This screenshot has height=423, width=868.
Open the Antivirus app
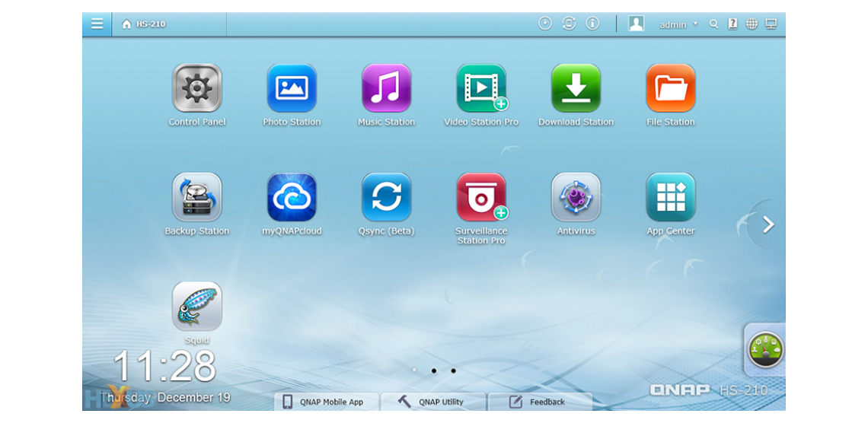(576, 197)
